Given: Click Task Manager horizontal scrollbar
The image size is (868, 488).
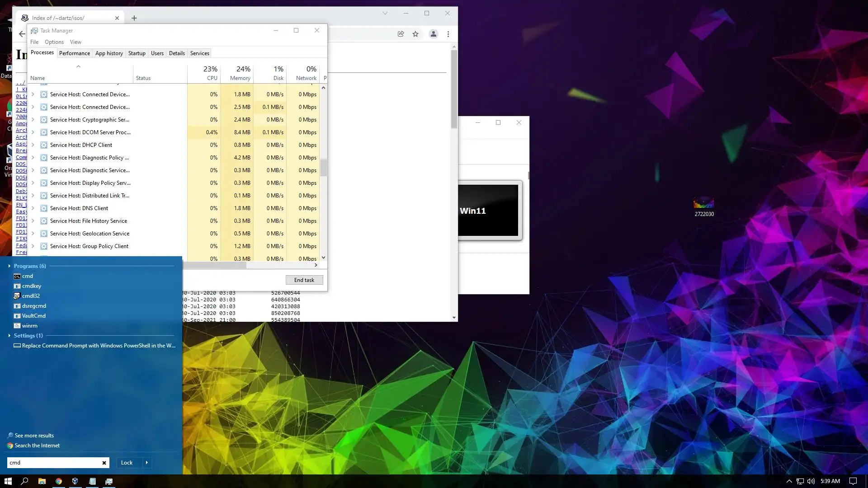Looking at the screenshot, I should coord(215,265).
